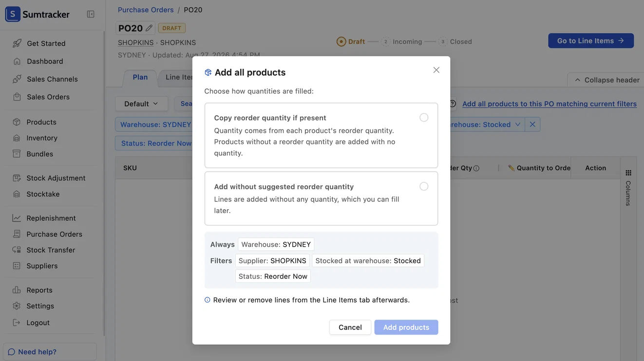Open Suppliers in the sidebar

click(42, 266)
